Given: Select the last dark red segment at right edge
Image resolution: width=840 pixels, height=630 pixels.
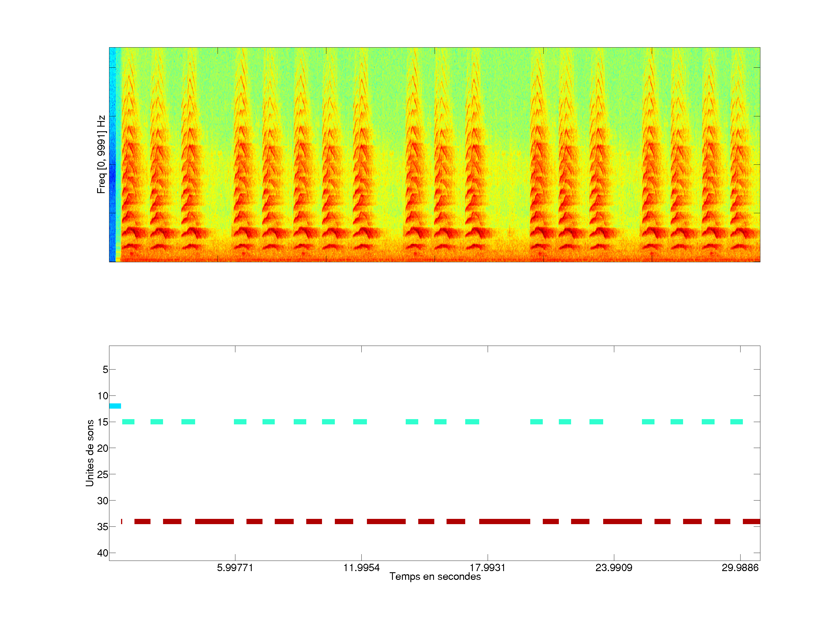Looking at the screenshot, I should click(751, 521).
